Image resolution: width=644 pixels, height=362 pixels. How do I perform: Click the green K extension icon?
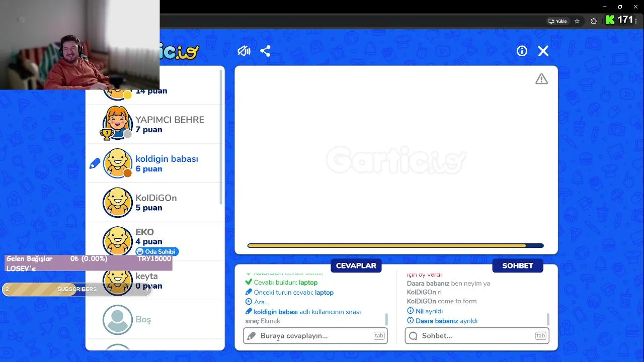(610, 20)
